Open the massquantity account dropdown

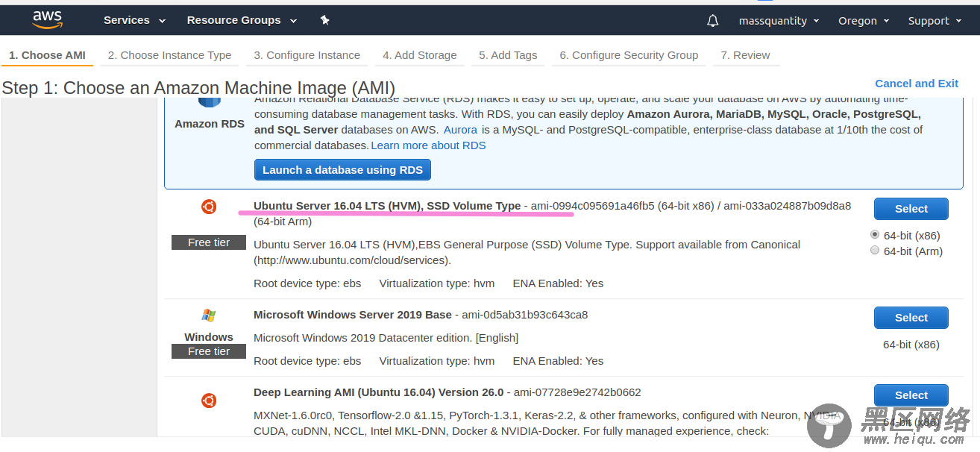point(779,21)
